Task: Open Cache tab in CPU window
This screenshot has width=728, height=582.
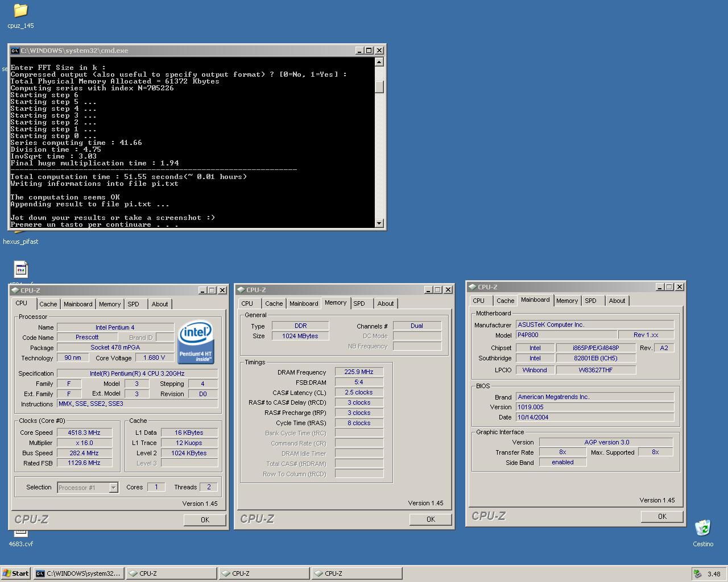Action: tap(48, 304)
